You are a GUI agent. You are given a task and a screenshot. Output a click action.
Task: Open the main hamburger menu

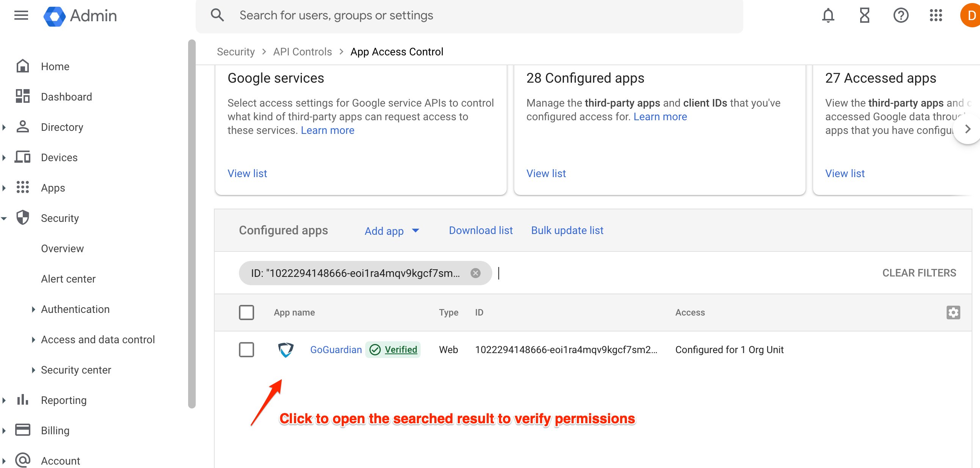[21, 16]
